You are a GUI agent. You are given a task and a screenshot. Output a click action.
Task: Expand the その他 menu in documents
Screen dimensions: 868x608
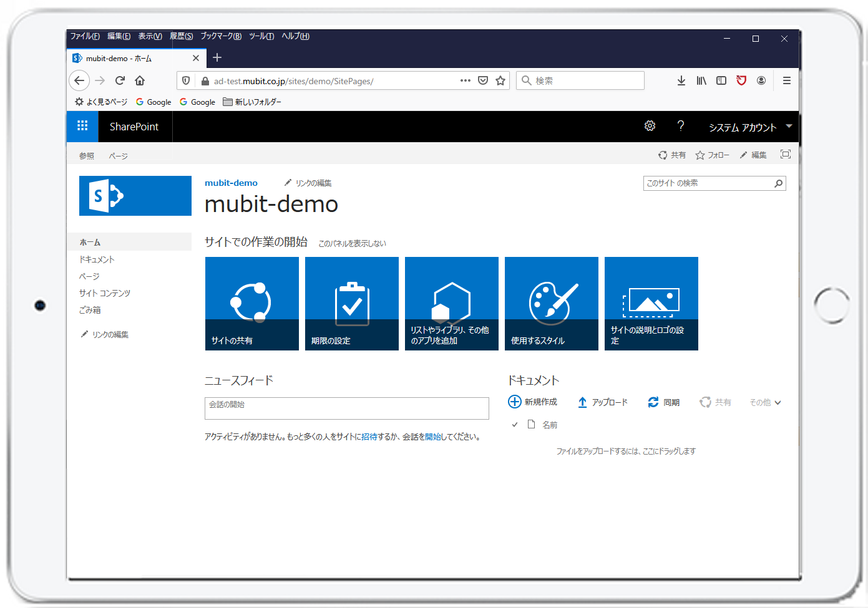(765, 402)
